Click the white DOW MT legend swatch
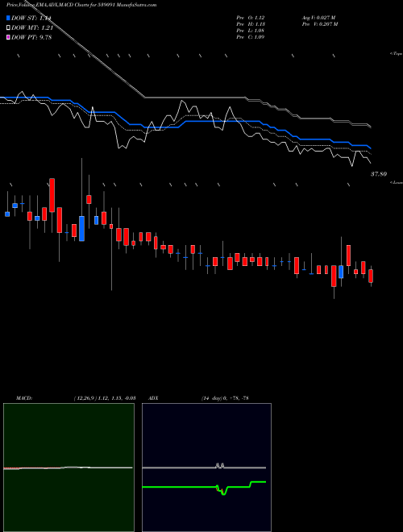Viewport: 403px width, 532px height. [8, 28]
